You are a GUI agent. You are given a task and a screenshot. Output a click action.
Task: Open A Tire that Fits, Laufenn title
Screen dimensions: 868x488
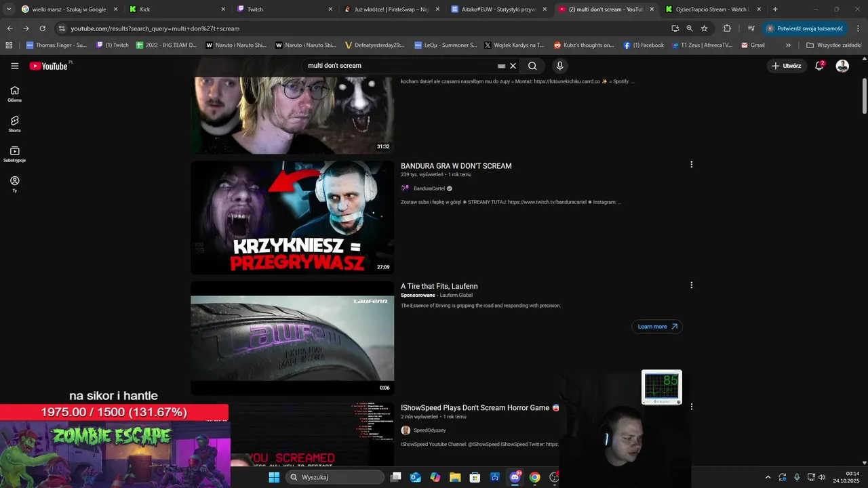click(439, 287)
